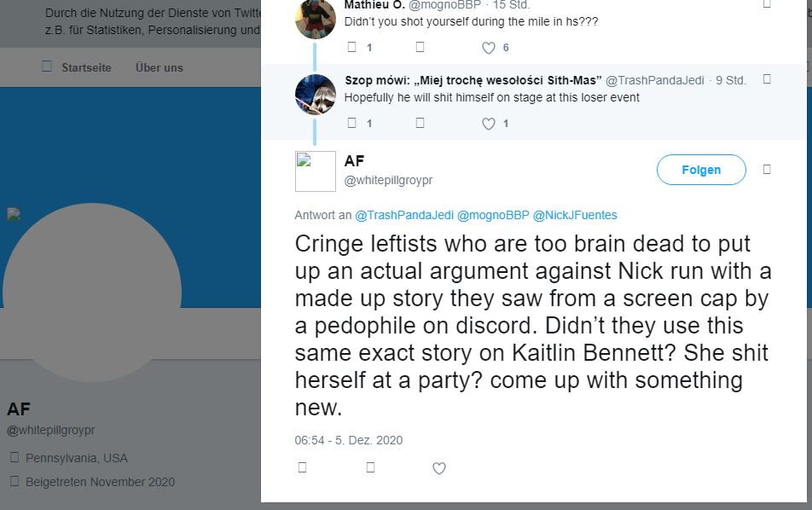The width and height of the screenshot is (812, 510).
Task: Open Über uns navigation item
Action: [x=159, y=68]
